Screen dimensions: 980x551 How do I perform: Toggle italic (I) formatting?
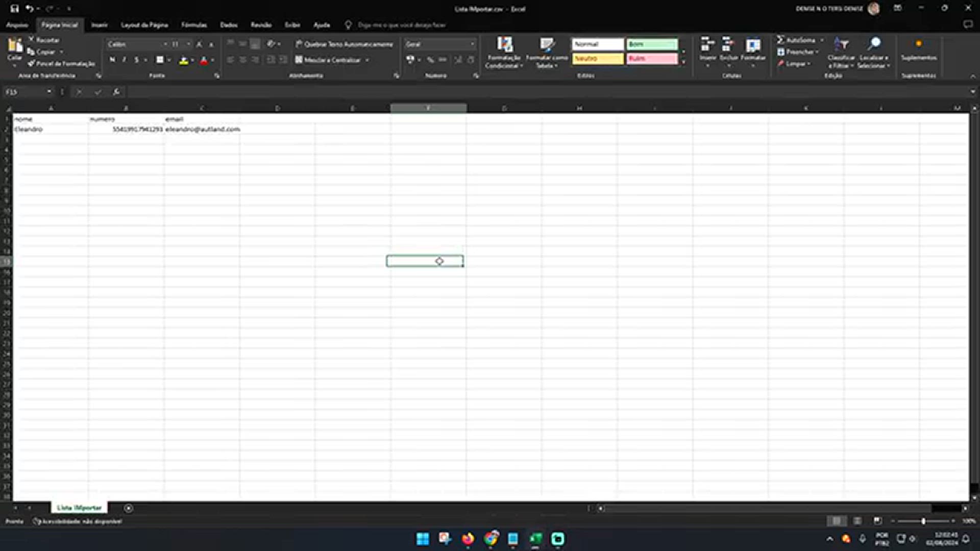[x=124, y=60]
